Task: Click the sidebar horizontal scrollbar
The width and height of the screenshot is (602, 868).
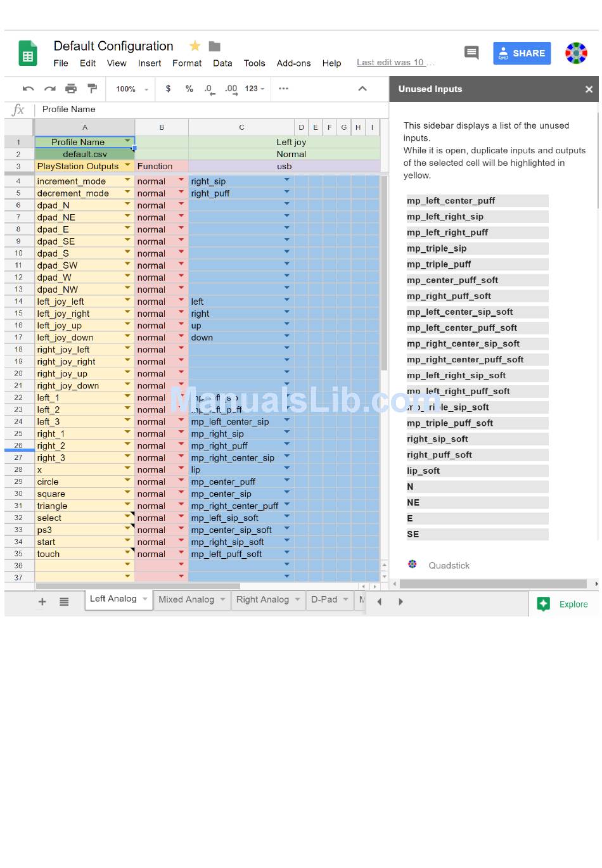Action: coord(493,584)
